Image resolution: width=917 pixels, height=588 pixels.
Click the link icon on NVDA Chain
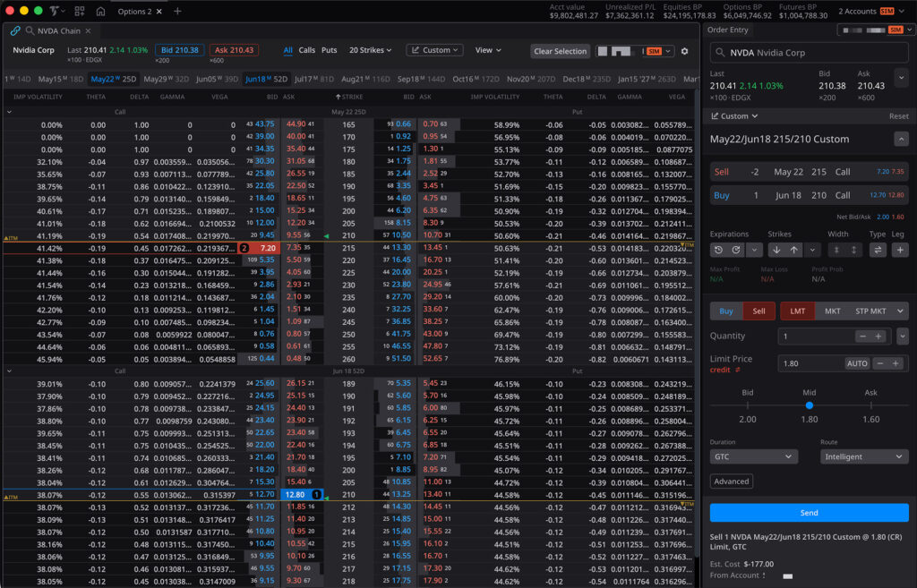[14, 30]
